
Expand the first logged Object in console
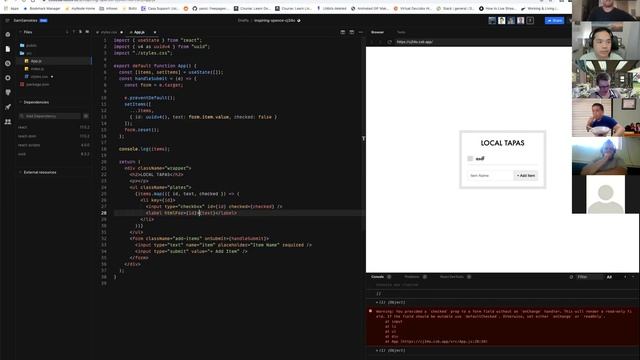[390, 302]
